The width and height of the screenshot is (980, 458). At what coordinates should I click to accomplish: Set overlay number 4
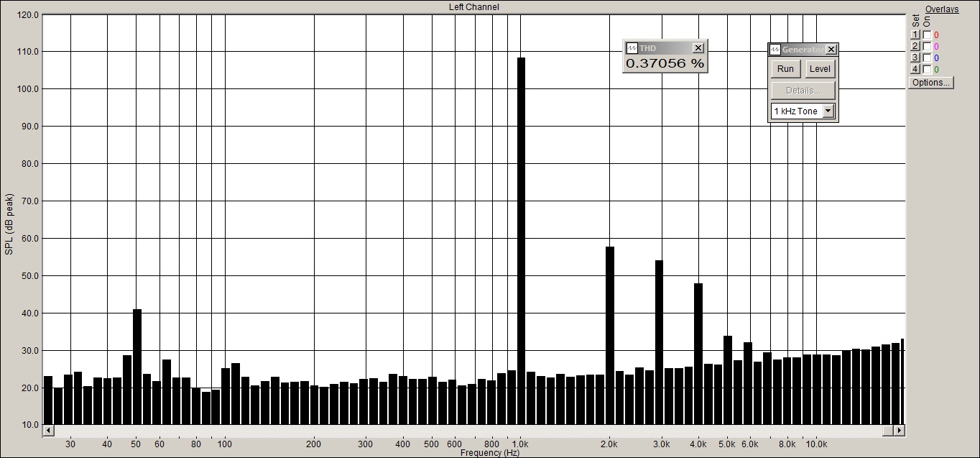pyautogui.click(x=915, y=69)
